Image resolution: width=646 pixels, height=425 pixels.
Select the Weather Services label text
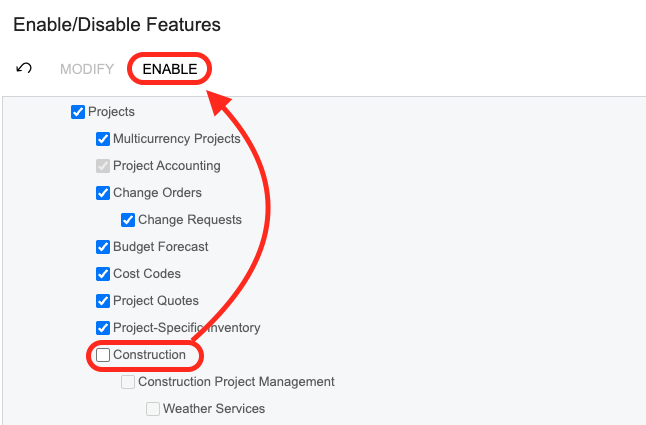214,409
